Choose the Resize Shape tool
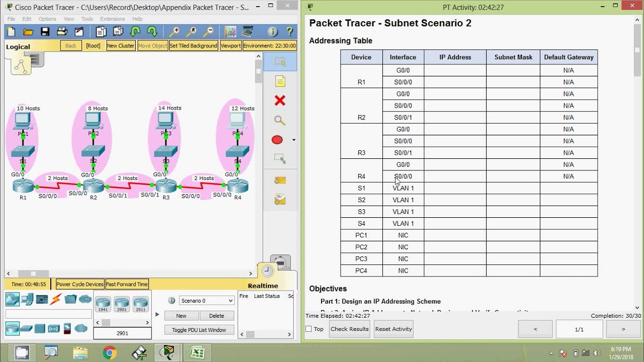The height and width of the screenshot is (362, 644). [x=280, y=159]
